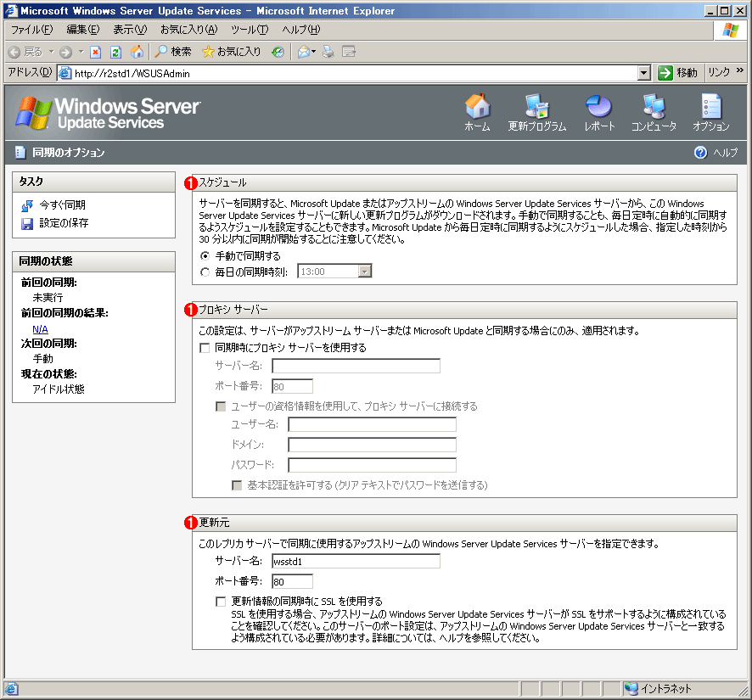Viewport: 752px width, 700px height.
Task: Click IE Forward arrow button
Action: [66, 52]
